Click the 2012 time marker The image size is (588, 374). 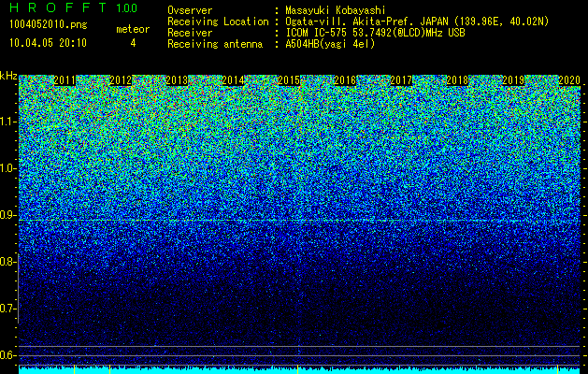[x=121, y=80]
